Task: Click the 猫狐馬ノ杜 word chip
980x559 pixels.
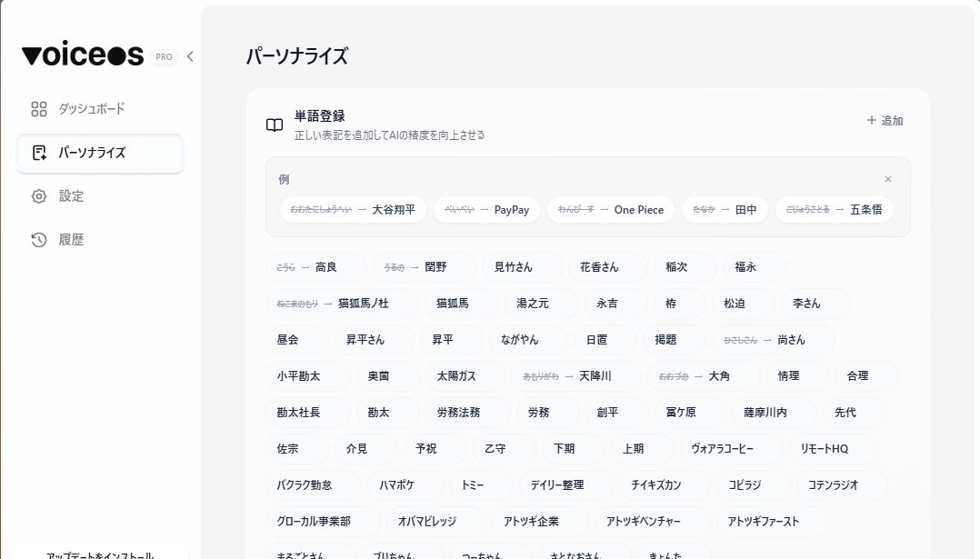Action: [x=343, y=304]
